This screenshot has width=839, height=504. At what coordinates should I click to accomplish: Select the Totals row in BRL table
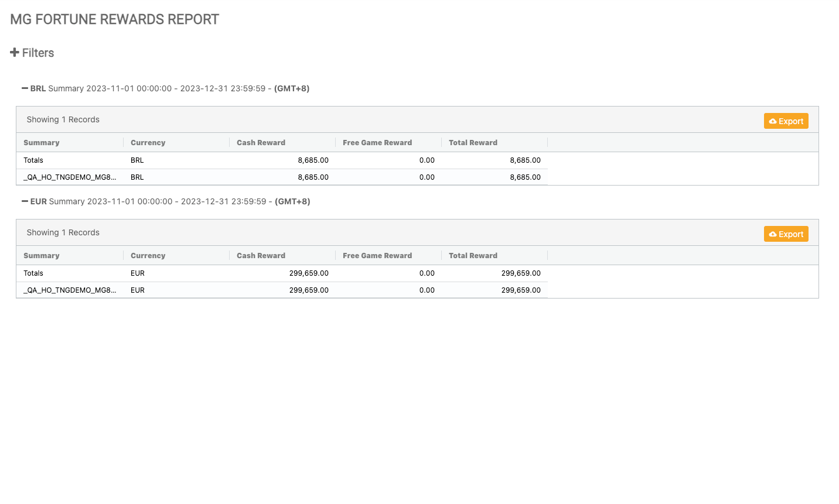(33, 160)
